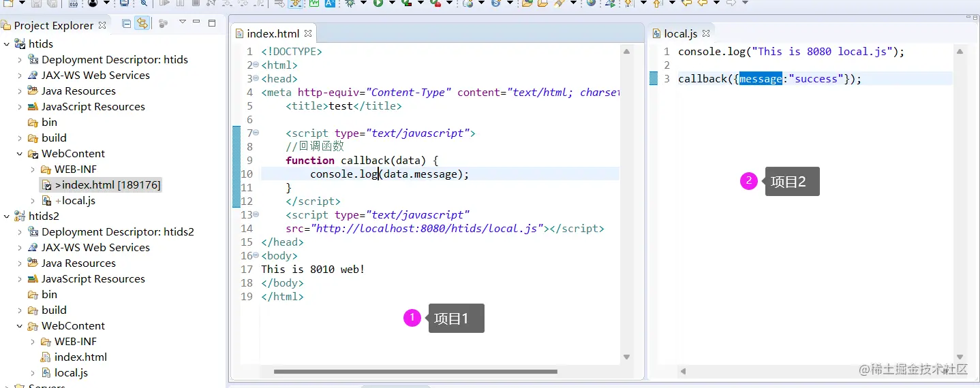This screenshot has width=980, height=388.
Task: Click the green Run toolbar button
Action: click(x=377, y=3)
